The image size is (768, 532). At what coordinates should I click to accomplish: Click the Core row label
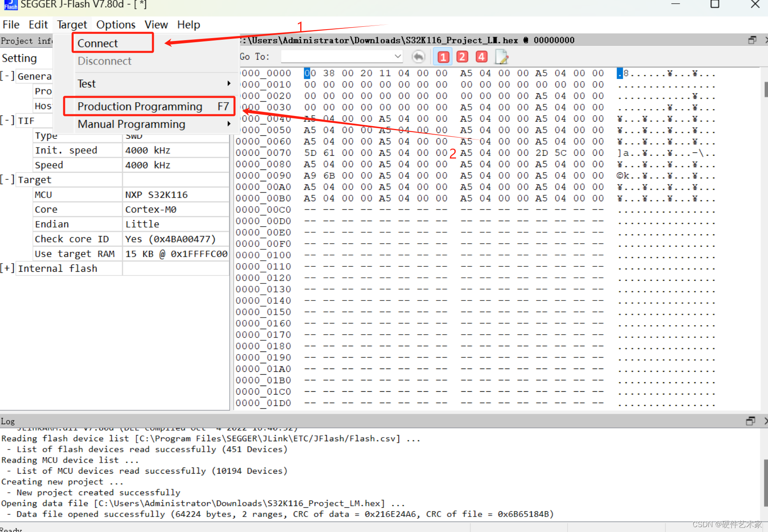click(x=46, y=209)
